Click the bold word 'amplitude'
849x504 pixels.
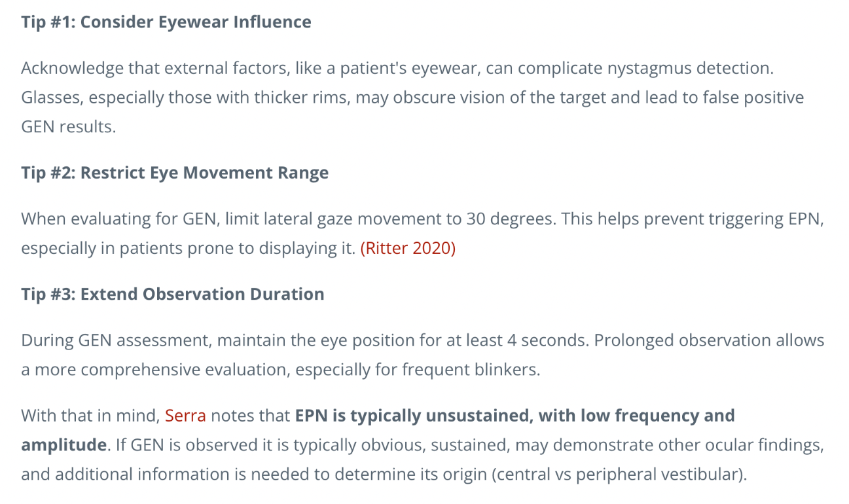pyautogui.click(x=63, y=445)
